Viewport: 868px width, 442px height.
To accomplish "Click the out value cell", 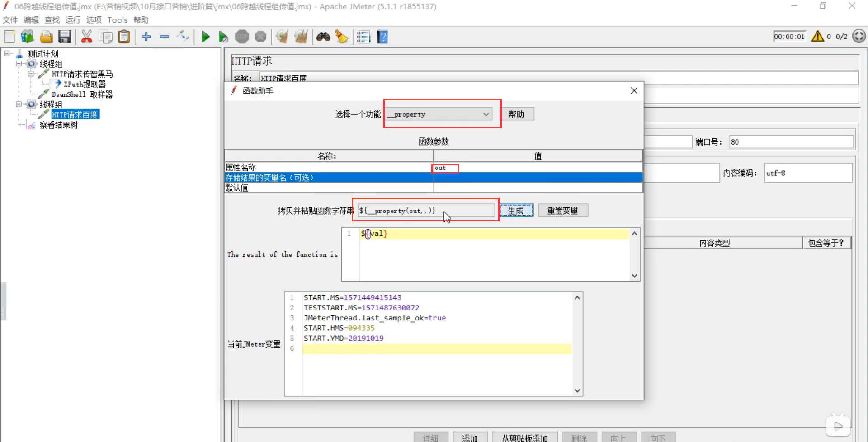I will click(538, 168).
